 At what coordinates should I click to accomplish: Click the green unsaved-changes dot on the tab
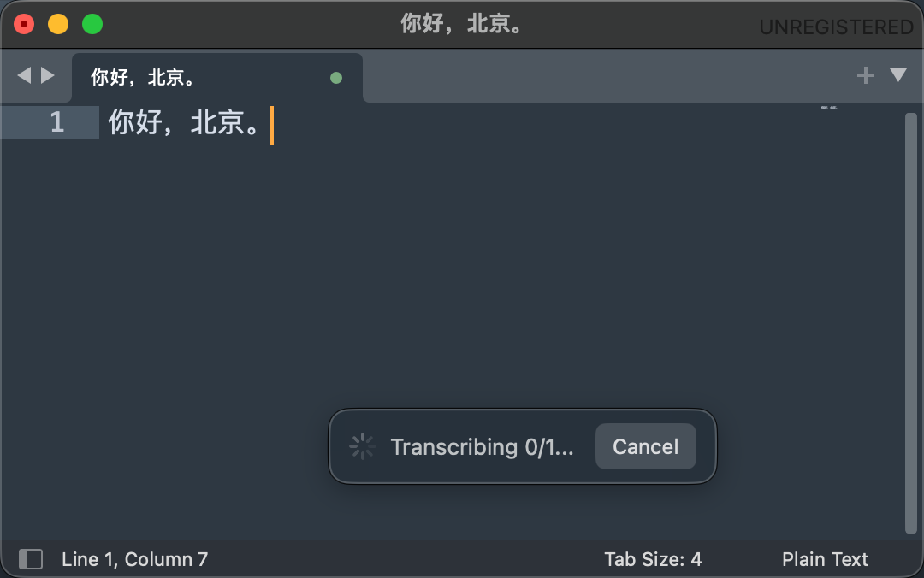(335, 77)
